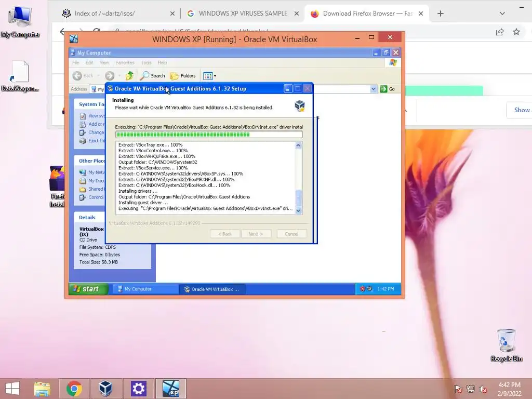Close the Index of /~dartz/isos/ tab
Image resolution: width=532 pixels, height=399 pixels.
(172, 14)
